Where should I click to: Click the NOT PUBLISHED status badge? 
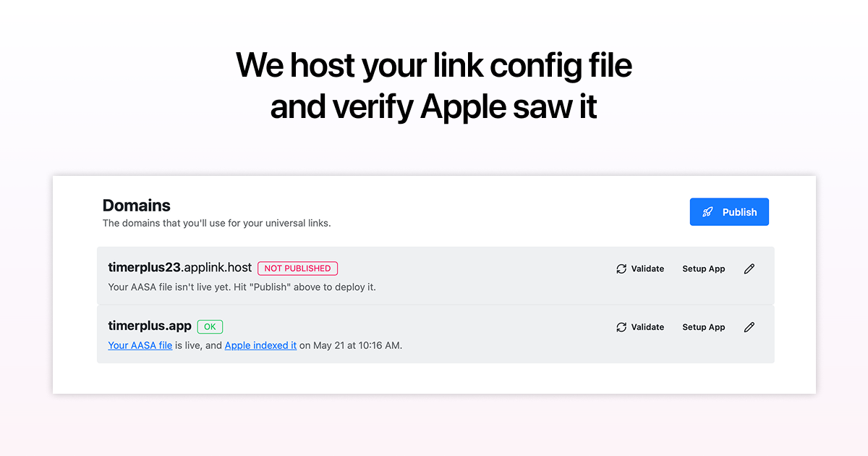(297, 268)
